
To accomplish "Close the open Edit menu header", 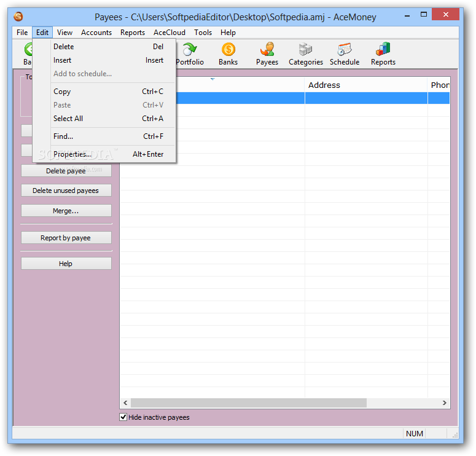I will [42, 33].
